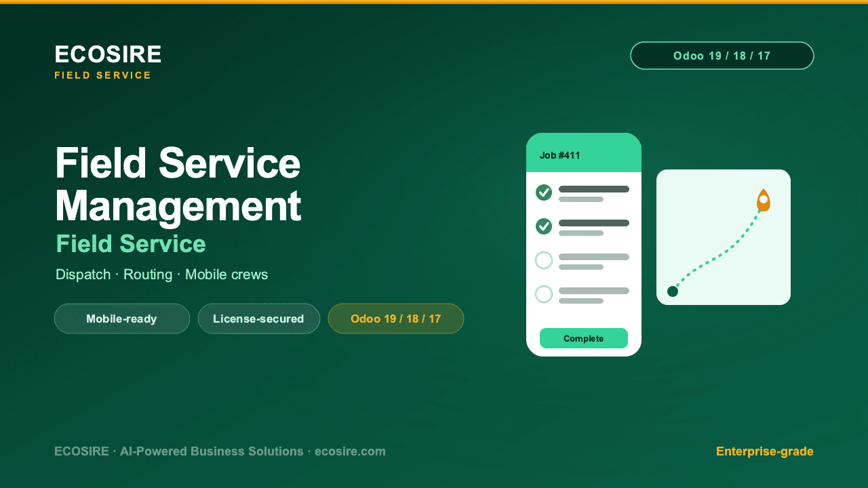Click the Enterprise-grade label
Image resolution: width=868 pixels, height=488 pixels.
pyautogui.click(x=765, y=451)
